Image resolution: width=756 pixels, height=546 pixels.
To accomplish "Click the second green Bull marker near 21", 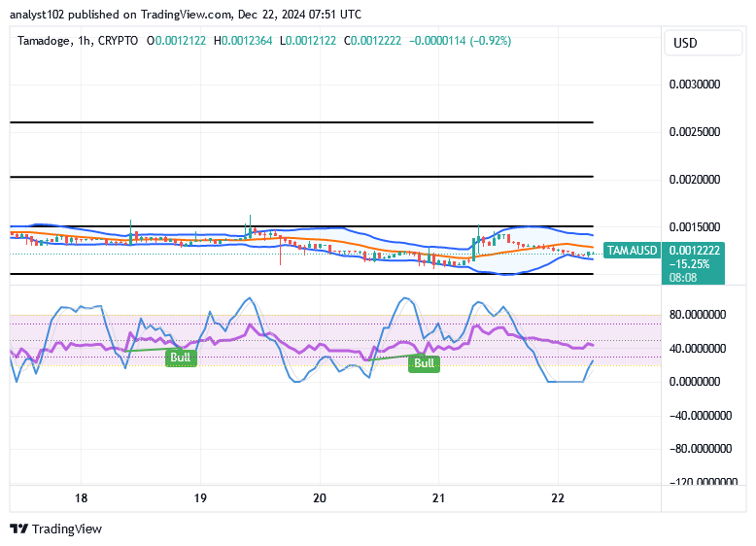I will click(424, 363).
